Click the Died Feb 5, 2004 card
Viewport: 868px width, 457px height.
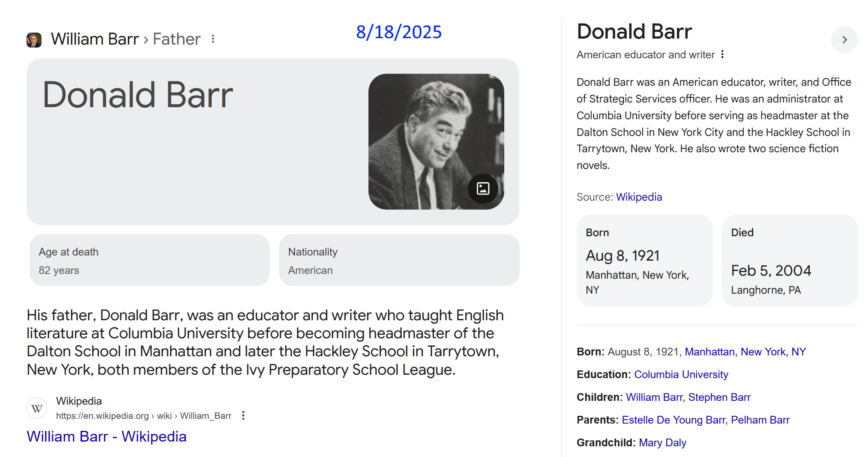coord(790,261)
